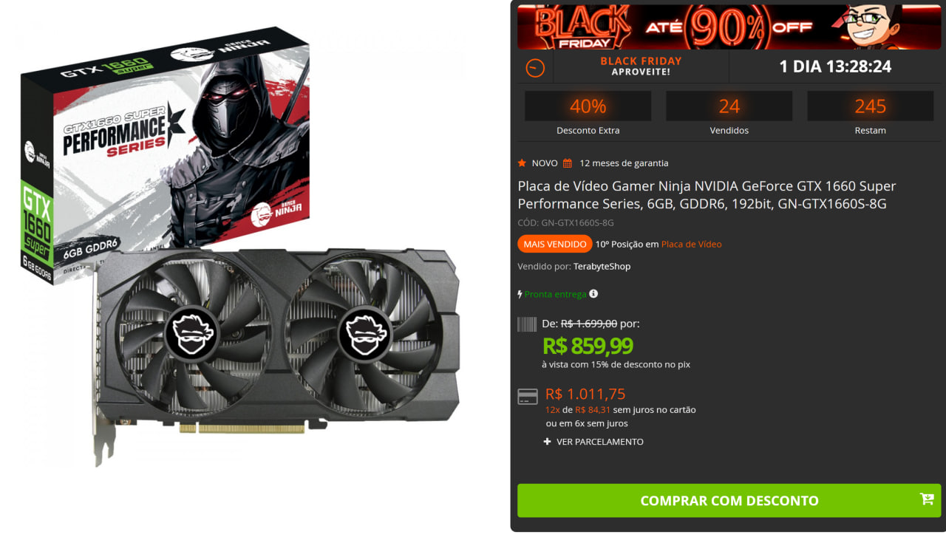Click the R$ 859,99 pix price
Screen dimensions: 946x560
[x=588, y=346]
